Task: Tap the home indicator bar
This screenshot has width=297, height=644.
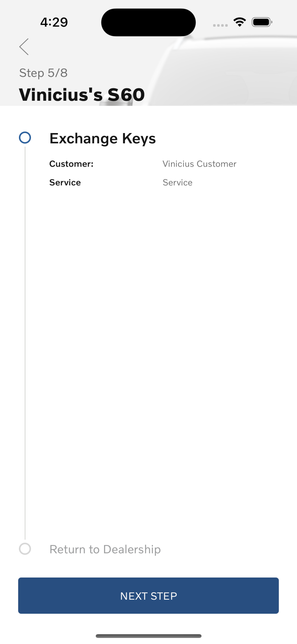Action: click(x=148, y=636)
